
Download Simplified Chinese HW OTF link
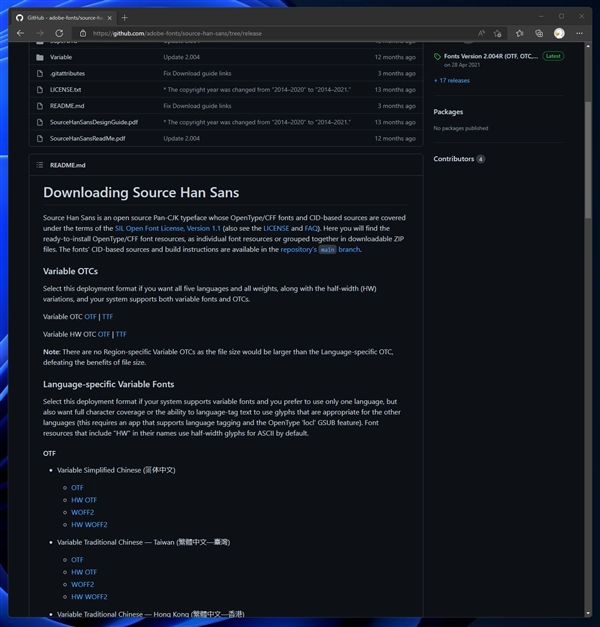click(84, 500)
